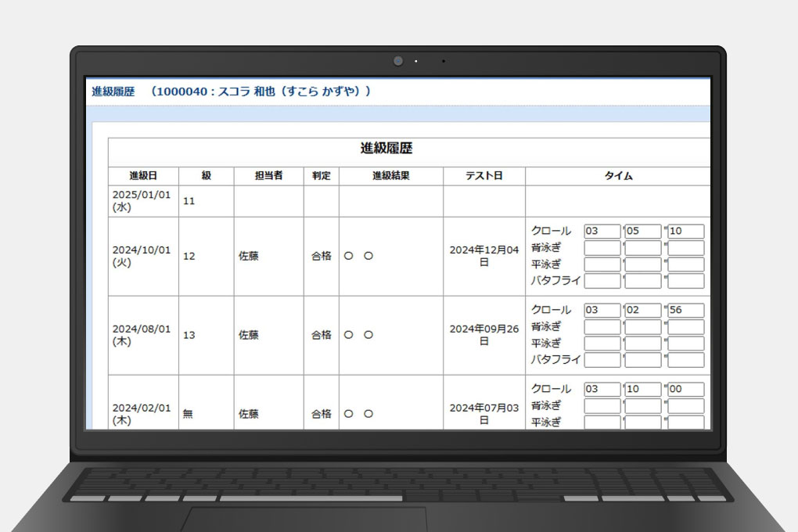Screen dimensions: 798x532
Task: Click 背泳ぎ first field in level 12 row
Action: pos(602,248)
